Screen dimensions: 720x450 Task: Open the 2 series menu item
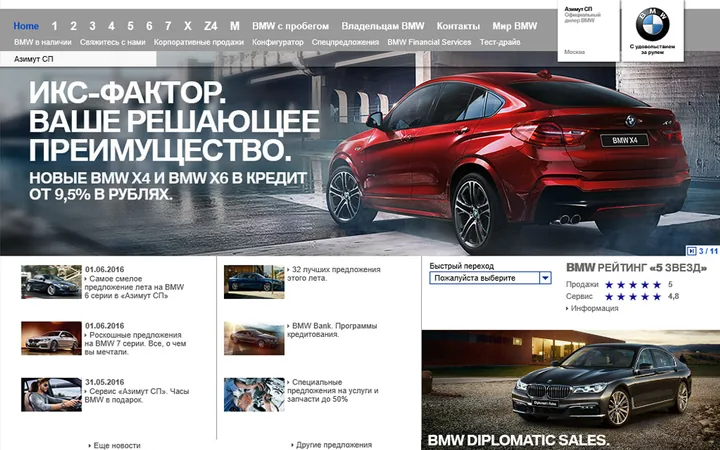pos(73,26)
